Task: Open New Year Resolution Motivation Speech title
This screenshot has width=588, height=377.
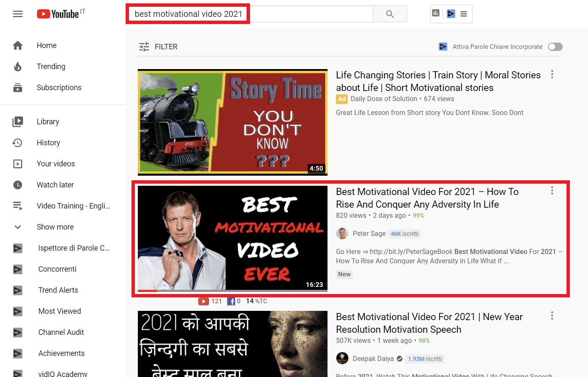Action: pyautogui.click(x=429, y=323)
